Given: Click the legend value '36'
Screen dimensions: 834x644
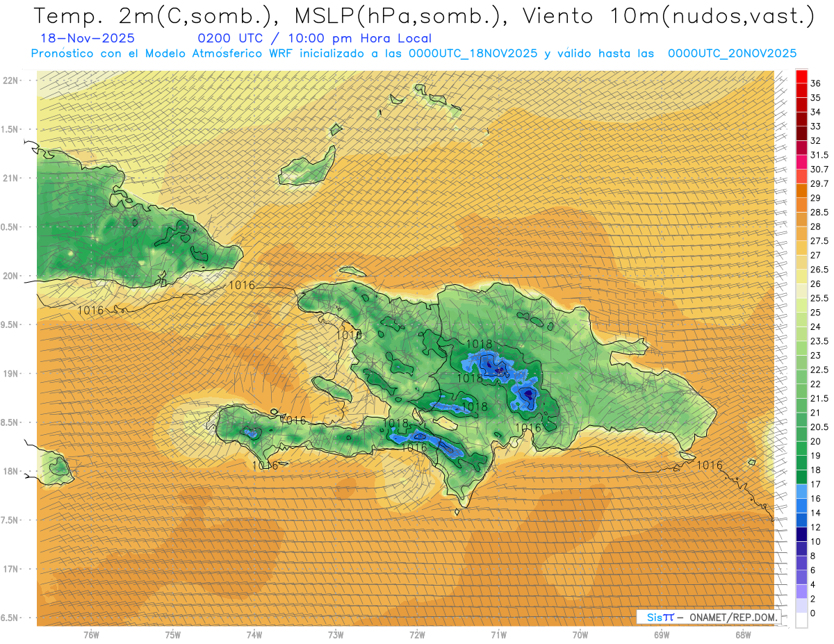Looking at the screenshot, I should [x=815, y=83].
